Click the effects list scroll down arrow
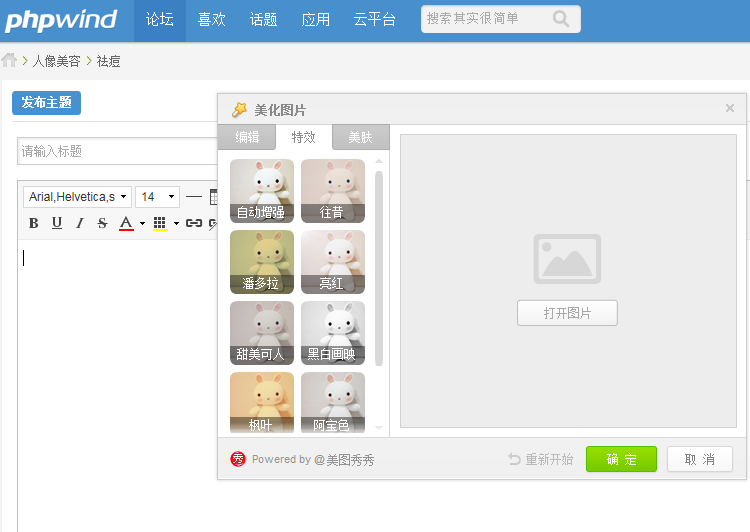 (379, 427)
